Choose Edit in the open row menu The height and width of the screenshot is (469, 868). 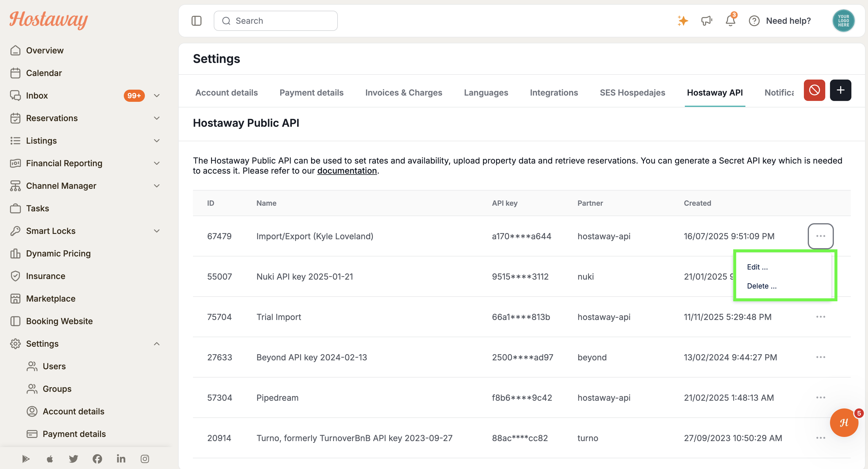[x=757, y=267]
